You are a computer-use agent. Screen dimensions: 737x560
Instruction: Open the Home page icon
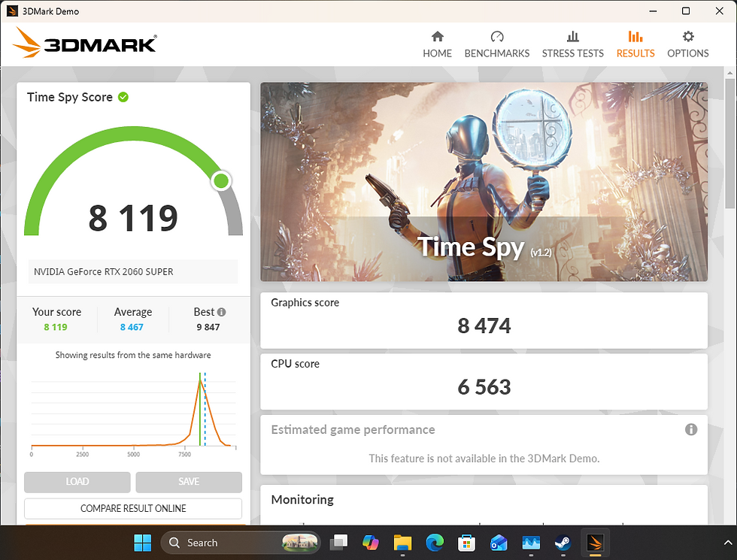pos(437,37)
